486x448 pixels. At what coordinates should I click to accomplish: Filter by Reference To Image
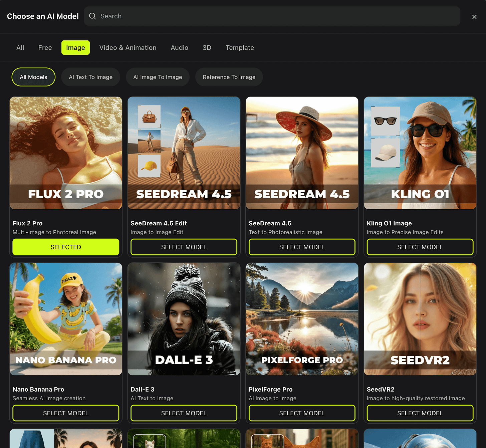(229, 77)
